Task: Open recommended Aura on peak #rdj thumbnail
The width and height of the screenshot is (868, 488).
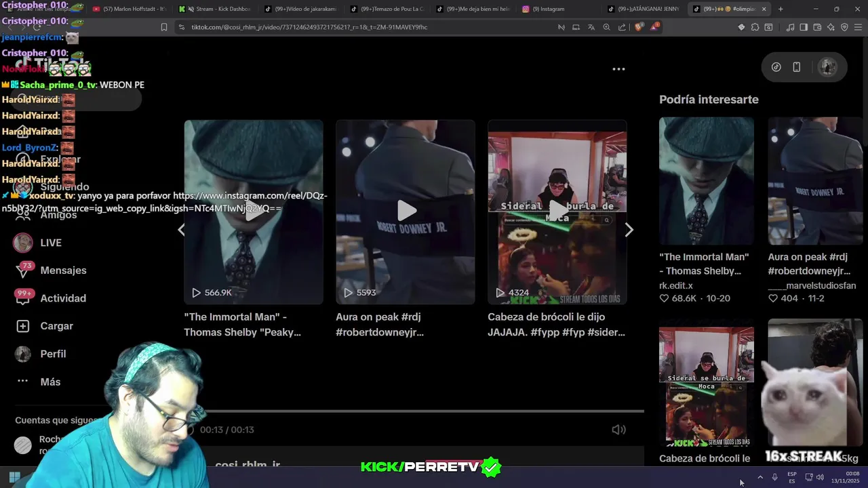Action: [815, 181]
